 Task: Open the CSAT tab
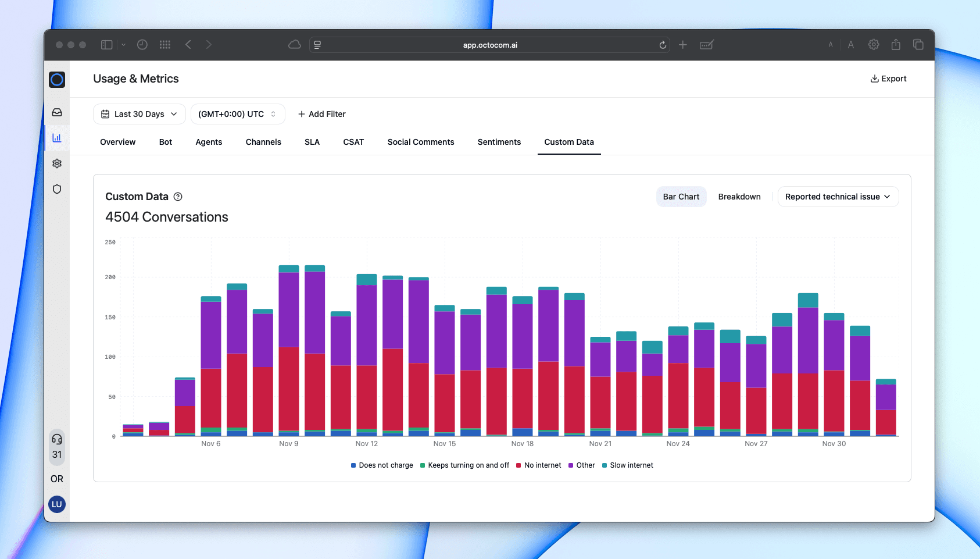pos(353,142)
